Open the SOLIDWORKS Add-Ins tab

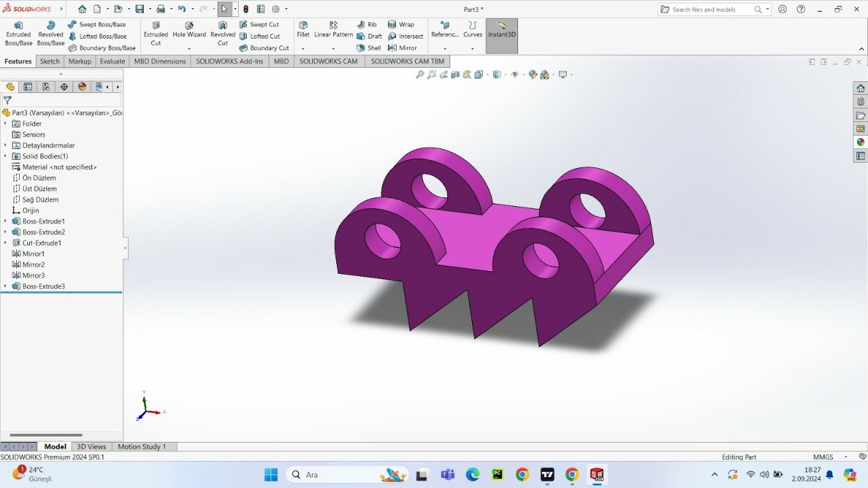click(x=229, y=61)
